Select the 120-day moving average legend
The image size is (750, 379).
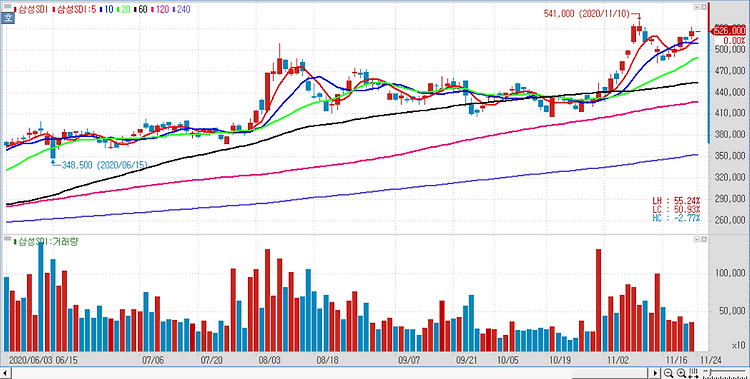click(160, 9)
